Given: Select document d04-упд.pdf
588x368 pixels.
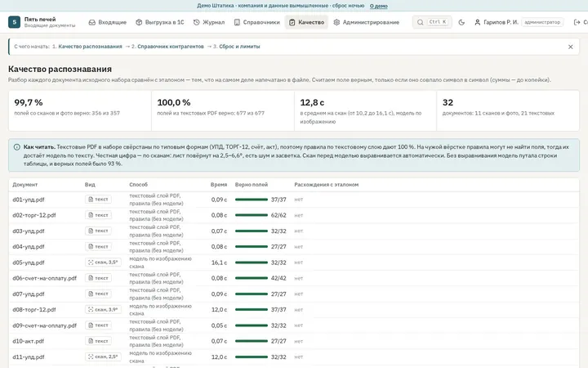Looking at the screenshot, I should pyautogui.click(x=29, y=247).
